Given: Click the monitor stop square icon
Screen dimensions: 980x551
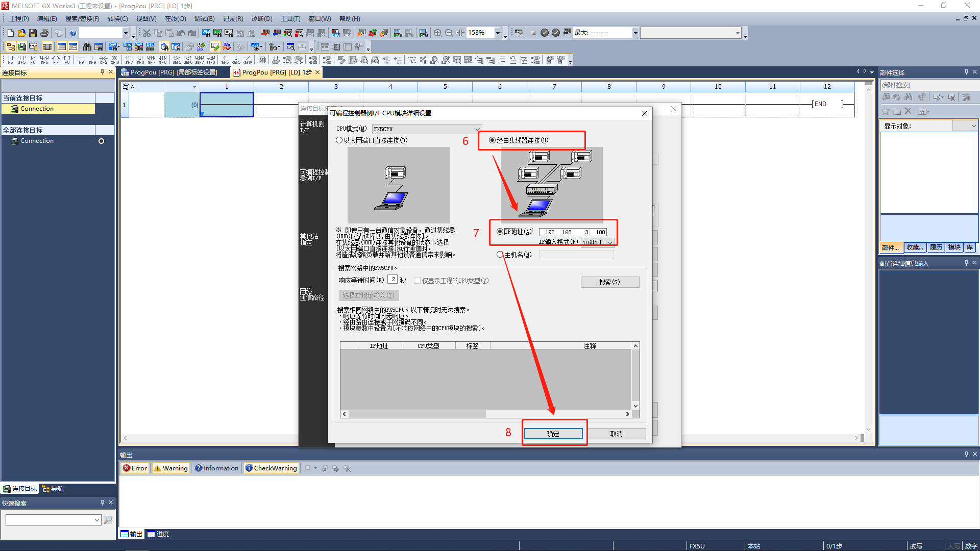Looking at the screenshot, I should point(533,33).
